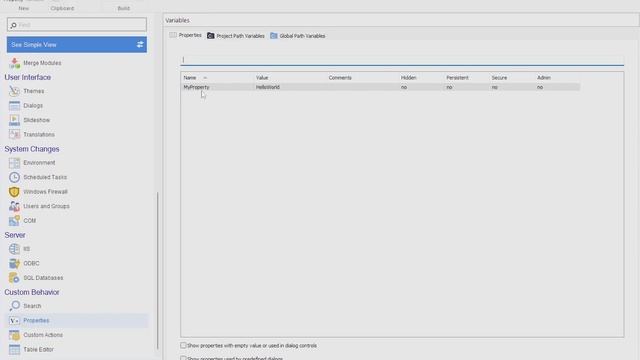Image resolution: width=640 pixels, height=360 pixels.
Task: Select the MyProperty row name
Action: [196, 87]
